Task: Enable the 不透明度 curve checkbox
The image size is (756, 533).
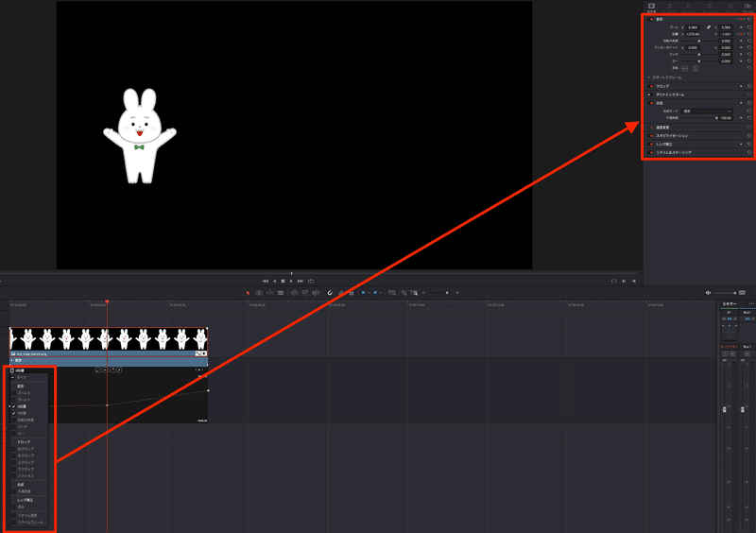Action: click(x=13, y=491)
